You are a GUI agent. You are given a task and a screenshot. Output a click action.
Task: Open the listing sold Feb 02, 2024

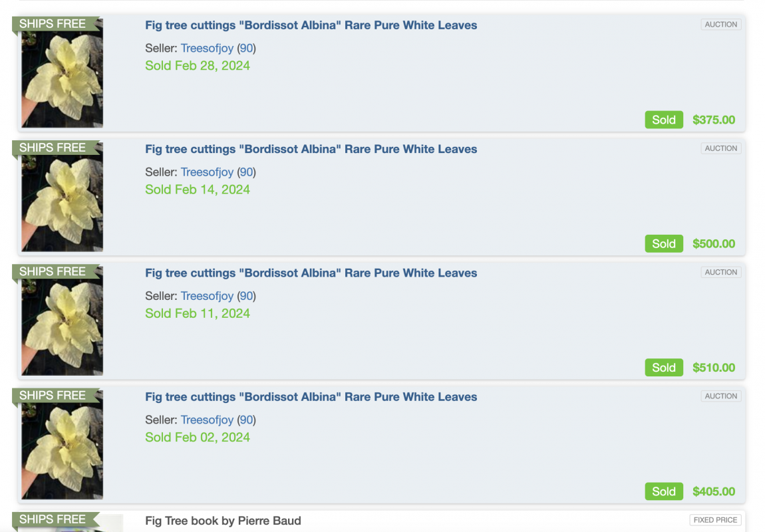click(311, 397)
